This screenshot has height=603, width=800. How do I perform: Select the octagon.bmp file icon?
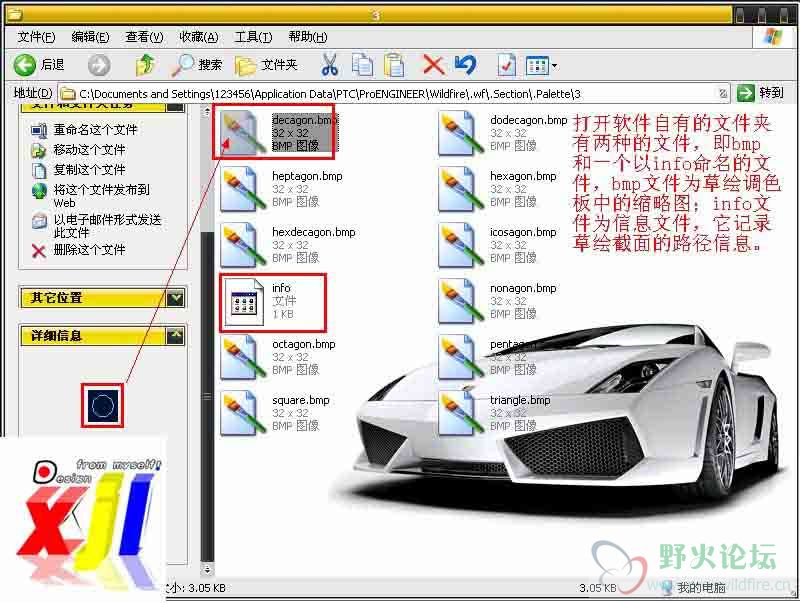pos(244,357)
